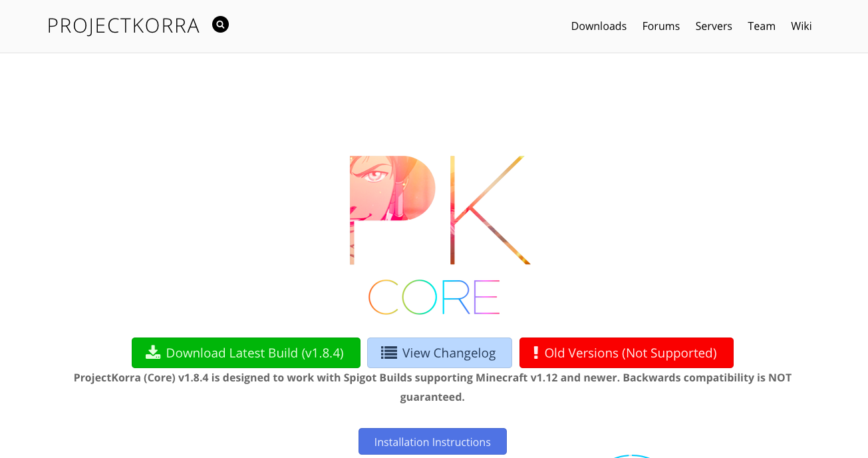Open the PROJECTKORRA home title link
This screenshot has height=458, width=868.
[124, 26]
